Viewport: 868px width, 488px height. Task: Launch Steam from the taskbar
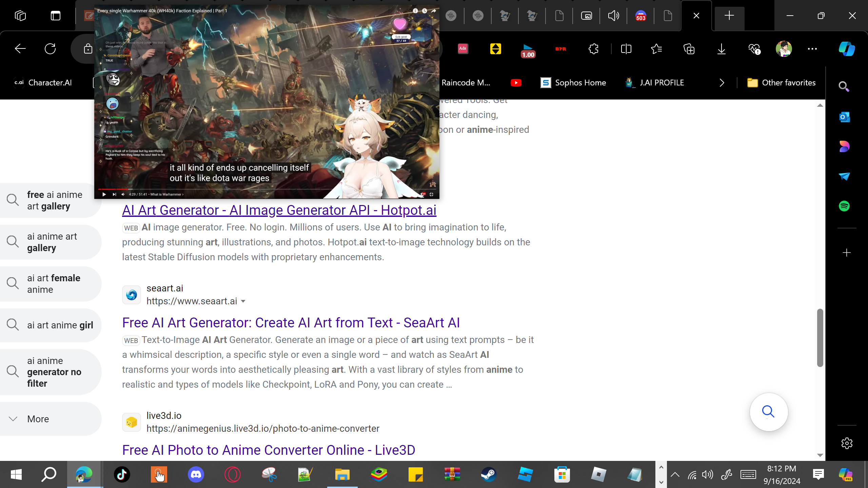click(x=489, y=474)
